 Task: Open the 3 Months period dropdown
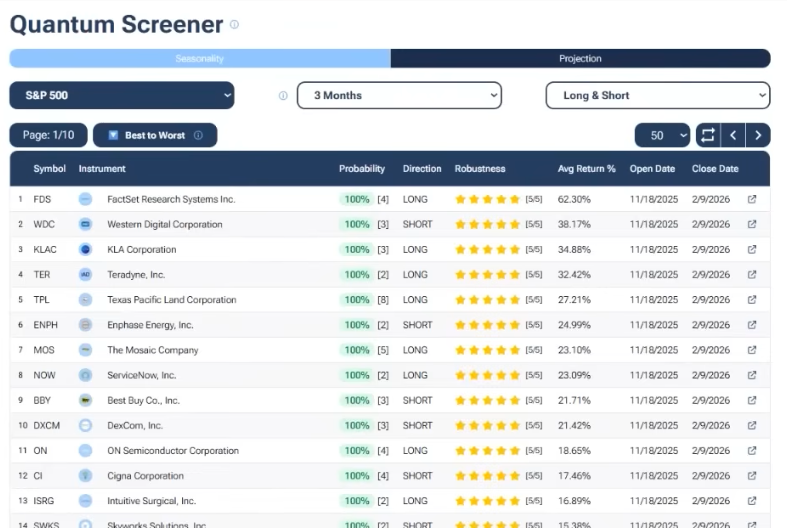(399, 96)
